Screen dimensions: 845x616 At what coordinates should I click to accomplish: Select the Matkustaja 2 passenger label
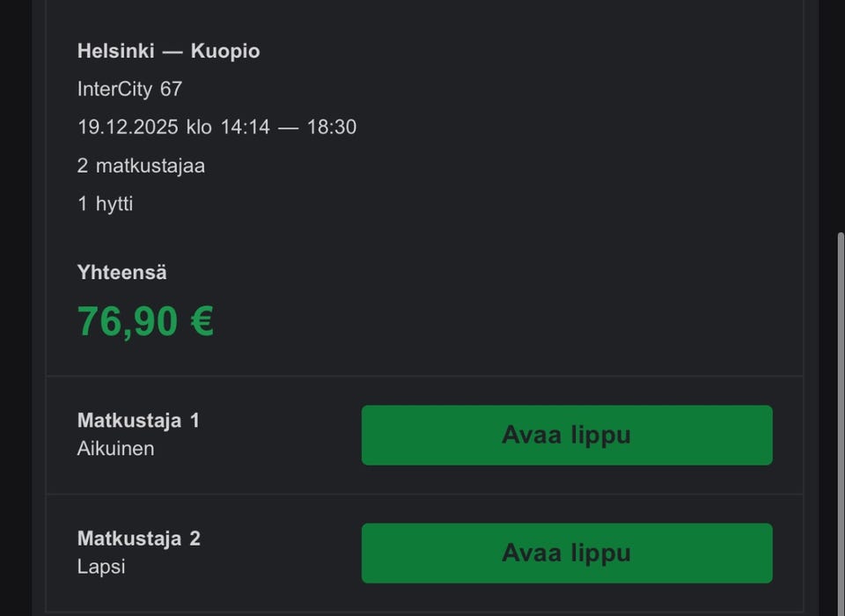coord(138,539)
